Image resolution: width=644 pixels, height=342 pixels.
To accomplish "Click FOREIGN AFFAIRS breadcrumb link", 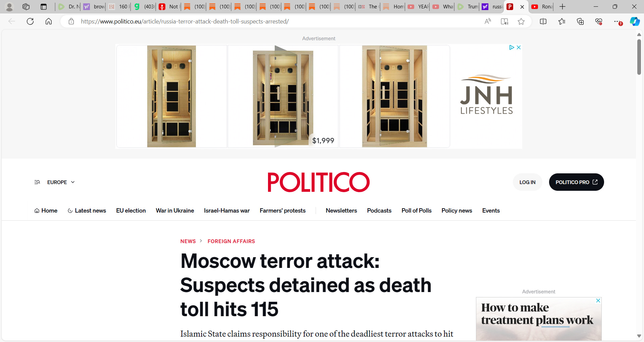I will click(231, 241).
